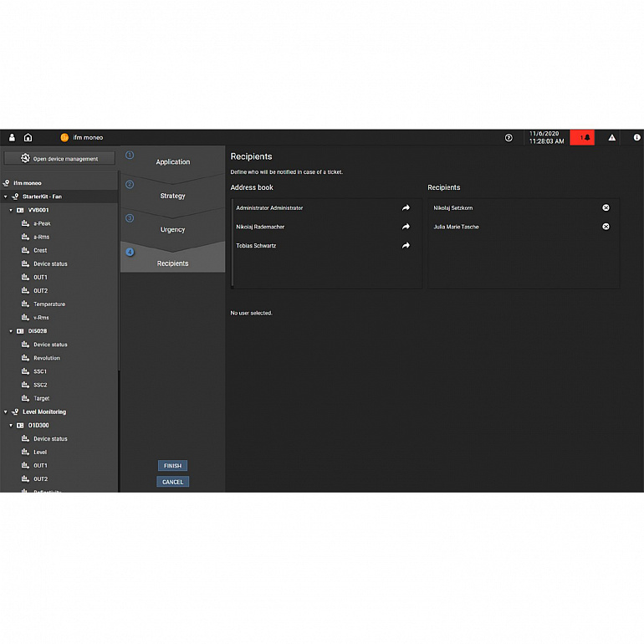644x644 pixels.
Task: Collapse the DI5028 tree node
Action: pyautogui.click(x=11, y=331)
